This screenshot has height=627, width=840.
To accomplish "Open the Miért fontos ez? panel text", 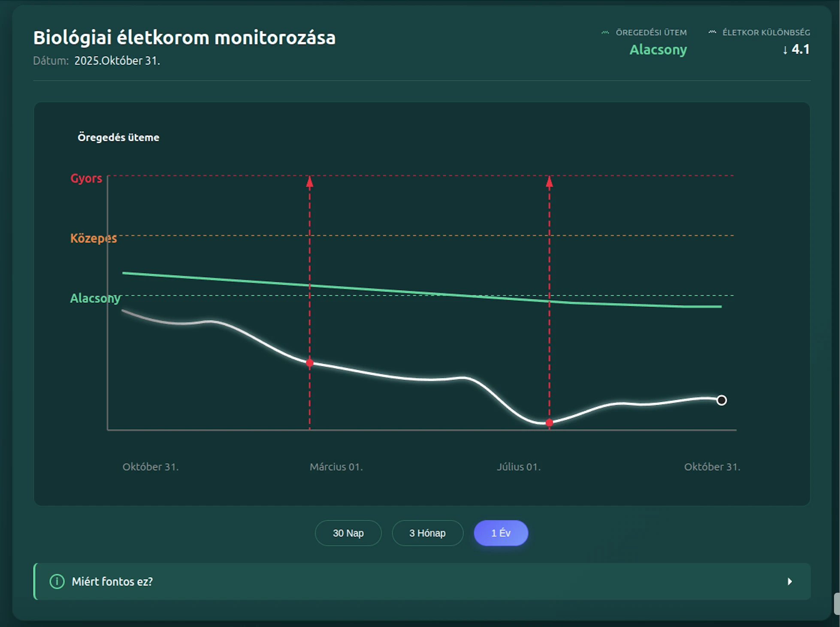I will (x=112, y=582).
